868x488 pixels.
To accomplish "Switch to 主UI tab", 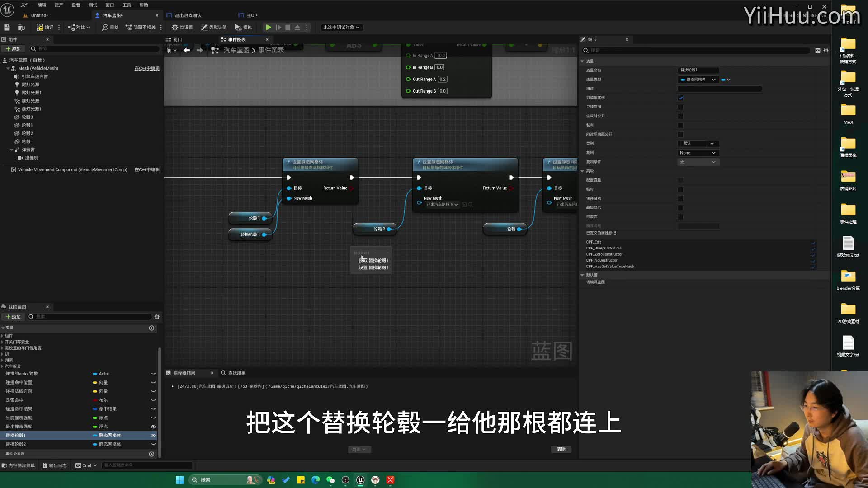I will (x=252, y=15).
